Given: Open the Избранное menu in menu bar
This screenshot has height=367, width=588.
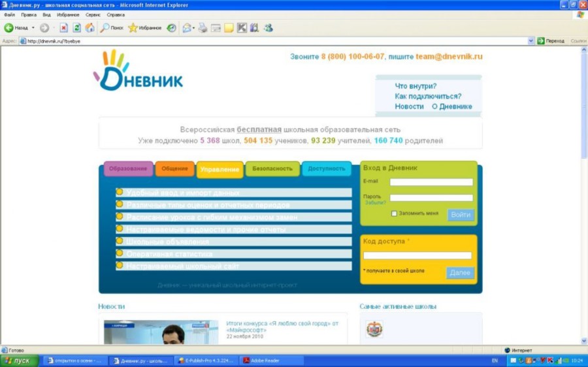Looking at the screenshot, I should (68, 15).
